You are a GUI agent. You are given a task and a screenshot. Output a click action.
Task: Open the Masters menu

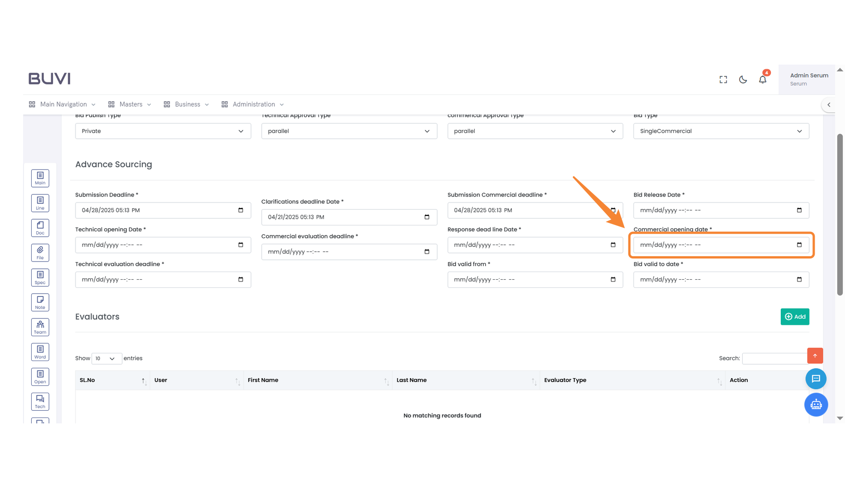130,104
